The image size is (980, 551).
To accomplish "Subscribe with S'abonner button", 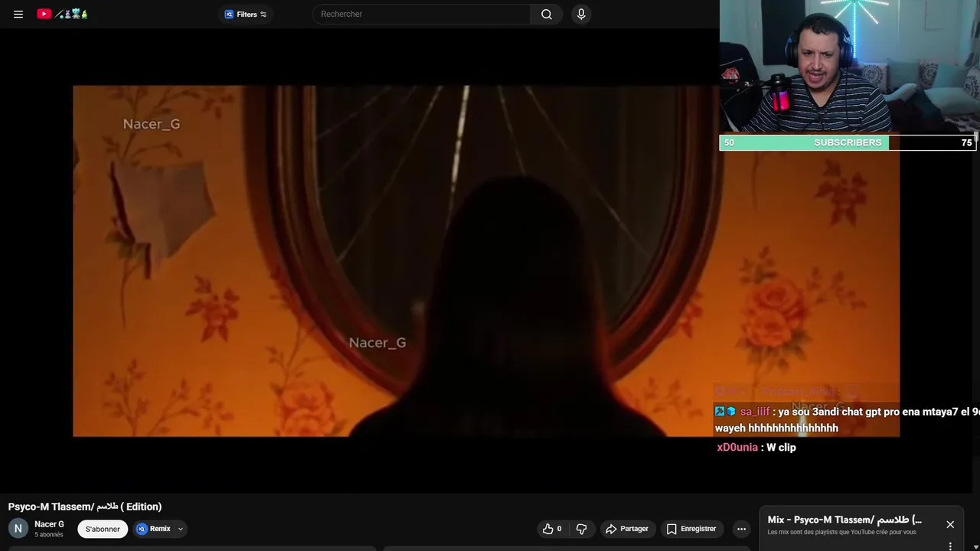I will [x=103, y=529].
